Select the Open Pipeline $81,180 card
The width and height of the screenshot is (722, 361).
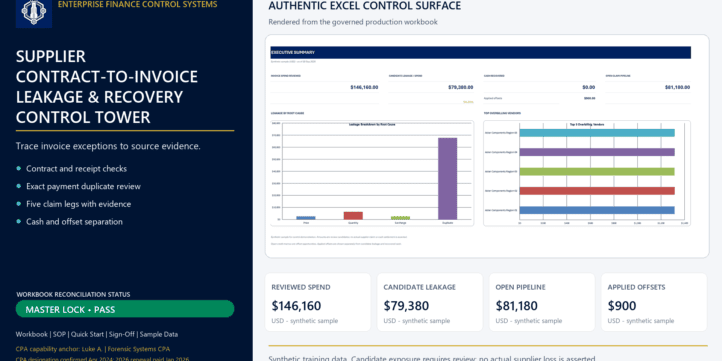click(x=542, y=302)
